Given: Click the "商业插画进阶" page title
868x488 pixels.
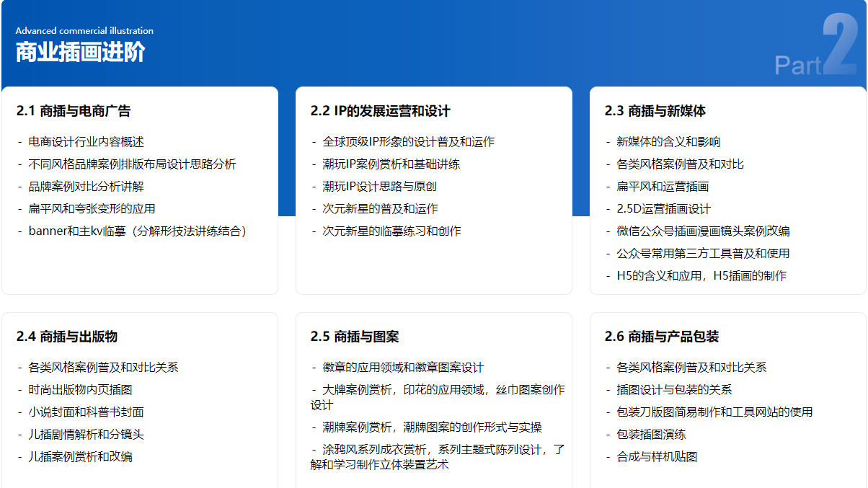Looking at the screenshot, I should click(x=80, y=53).
